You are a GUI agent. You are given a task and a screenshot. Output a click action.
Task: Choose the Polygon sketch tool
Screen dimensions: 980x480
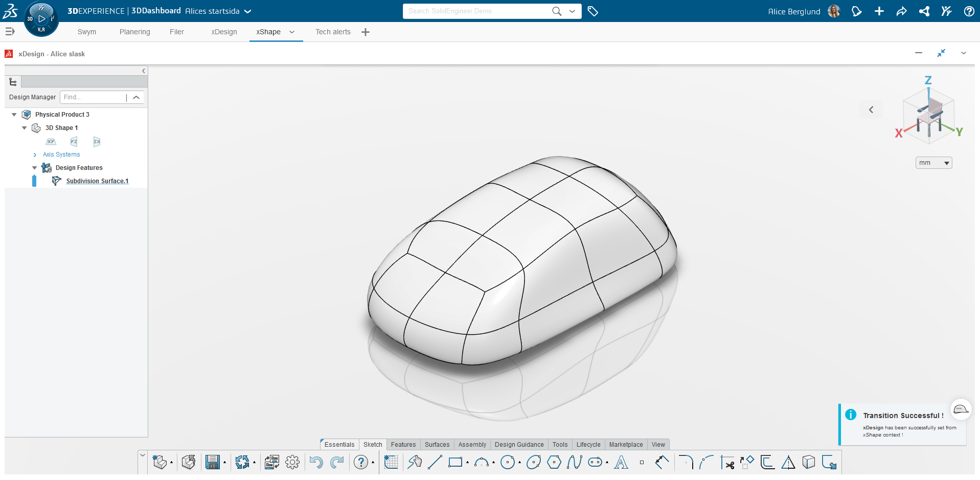(x=554, y=462)
